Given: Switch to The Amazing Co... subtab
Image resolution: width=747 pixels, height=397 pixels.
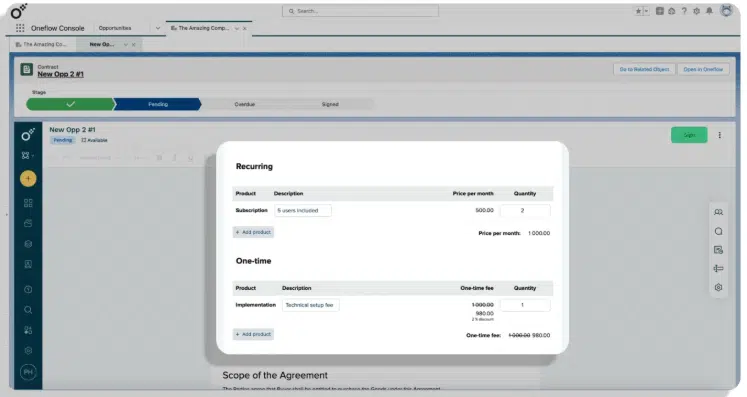Looking at the screenshot, I should click(42, 44).
